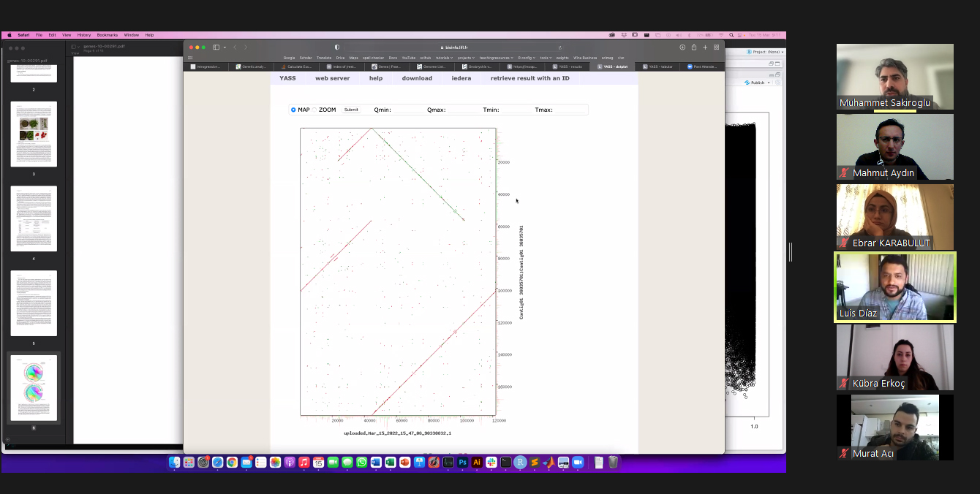Open WhatsApp from the Dock
Image resolution: width=980 pixels, height=494 pixels.
coord(361,463)
